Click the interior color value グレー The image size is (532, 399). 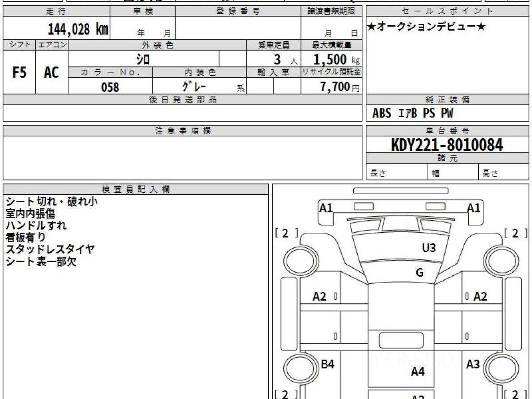pos(194,86)
